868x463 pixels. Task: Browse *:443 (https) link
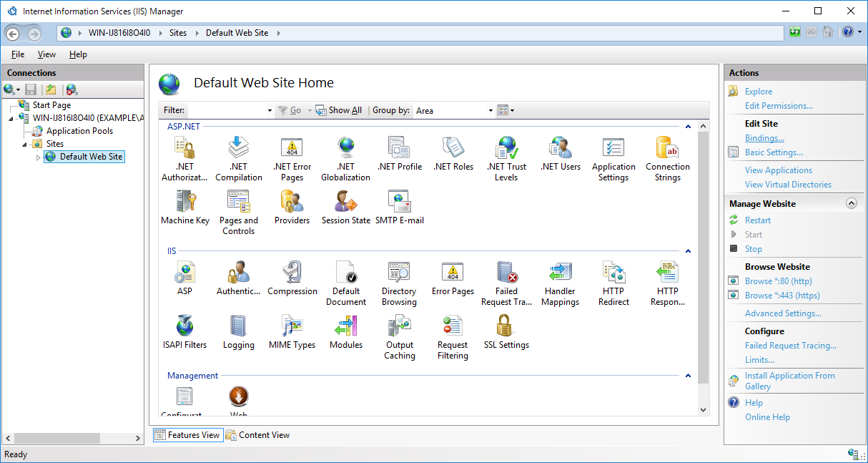tap(782, 296)
